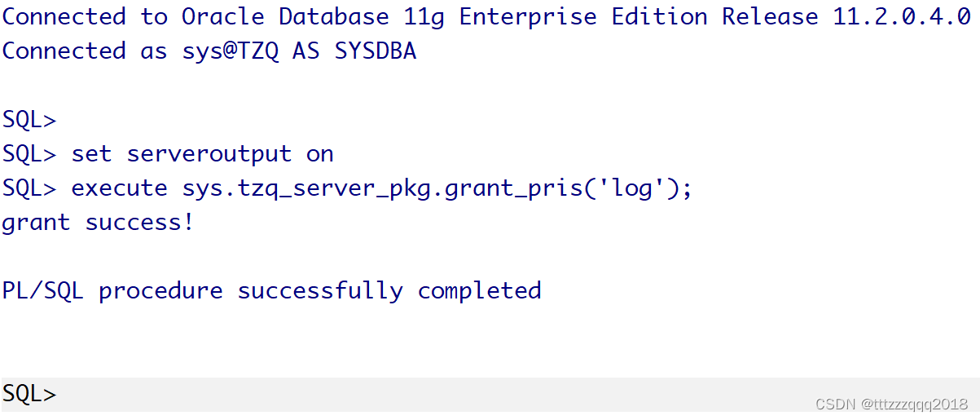Click the empty SQL> prompt near the top
This screenshot has width=980, height=420.
pos(29,120)
